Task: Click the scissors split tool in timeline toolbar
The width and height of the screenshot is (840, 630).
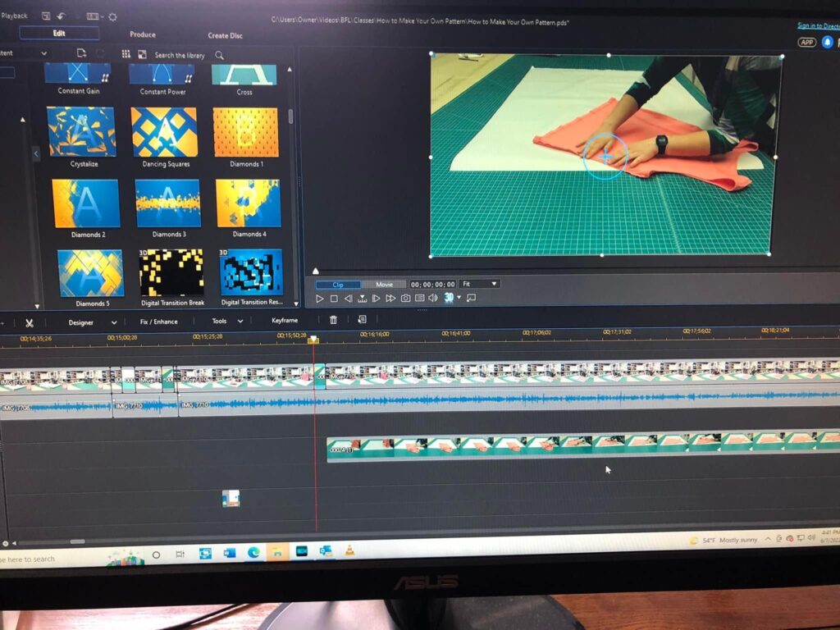Action: click(x=30, y=322)
